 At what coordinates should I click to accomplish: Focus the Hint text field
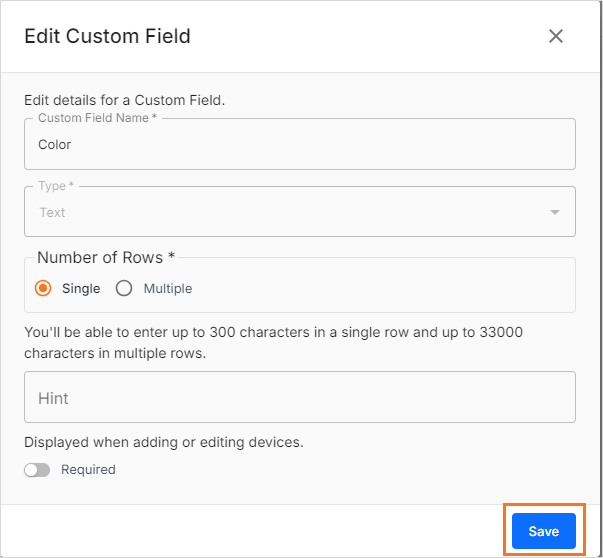(x=300, y=398)
